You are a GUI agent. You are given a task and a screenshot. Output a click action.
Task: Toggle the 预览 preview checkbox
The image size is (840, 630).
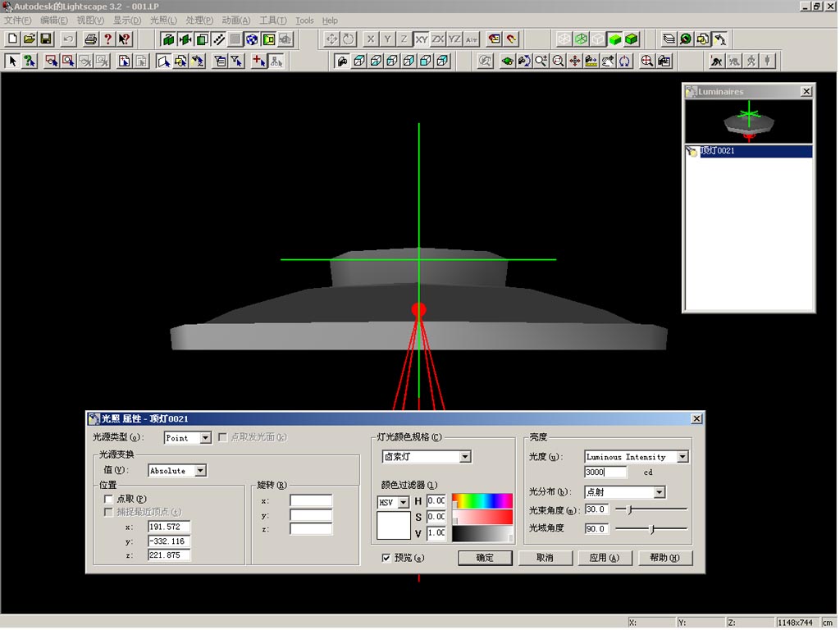[x=386, y=558]
